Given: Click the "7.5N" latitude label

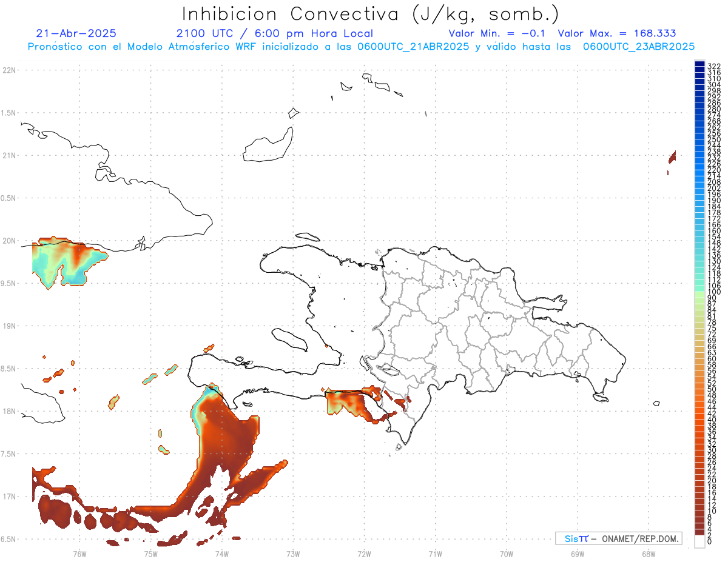Looking at the screenshot, I should (x=9, y=454).
